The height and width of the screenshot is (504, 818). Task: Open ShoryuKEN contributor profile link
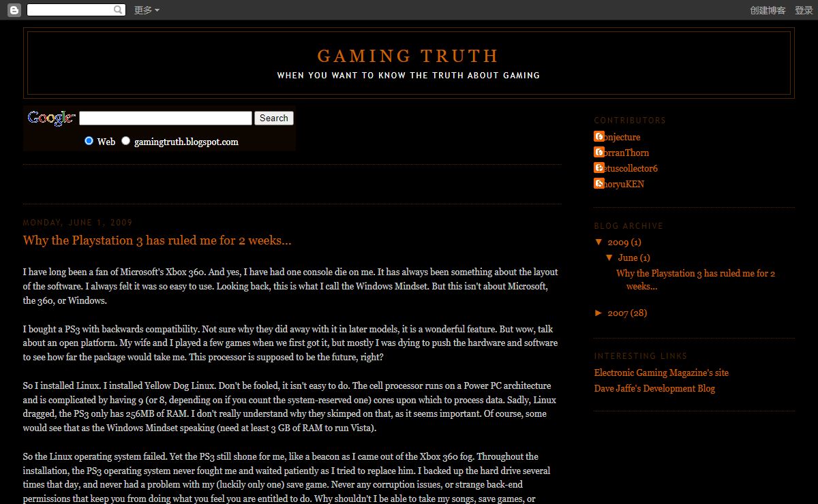pos(619,184)
